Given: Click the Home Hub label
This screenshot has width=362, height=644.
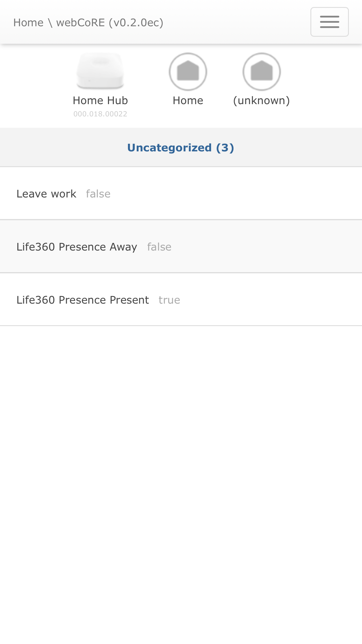Looking at the screenshot, I should (100, 100).
